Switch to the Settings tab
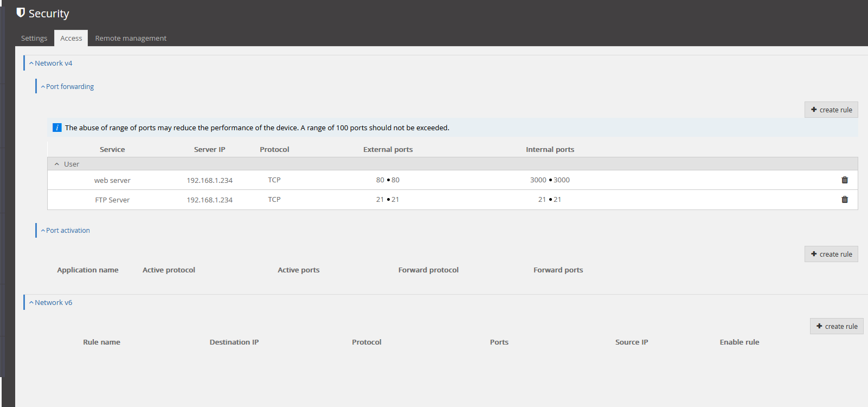Image resolution: width=868 pixels, height=407 pixels. [34, 39]
